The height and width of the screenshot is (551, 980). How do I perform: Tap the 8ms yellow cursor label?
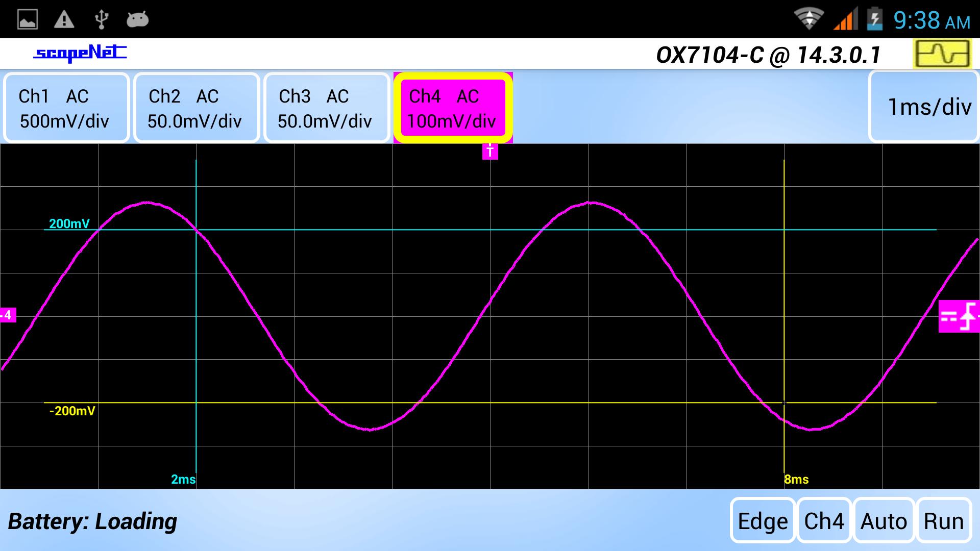[x=796, y=479]
